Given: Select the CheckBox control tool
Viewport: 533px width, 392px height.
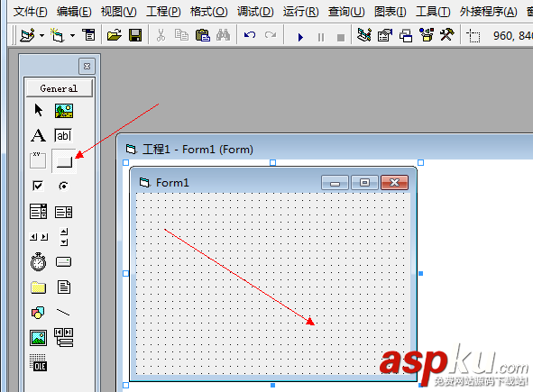Looking at the screenshot, I should click(x=38, y=186).
